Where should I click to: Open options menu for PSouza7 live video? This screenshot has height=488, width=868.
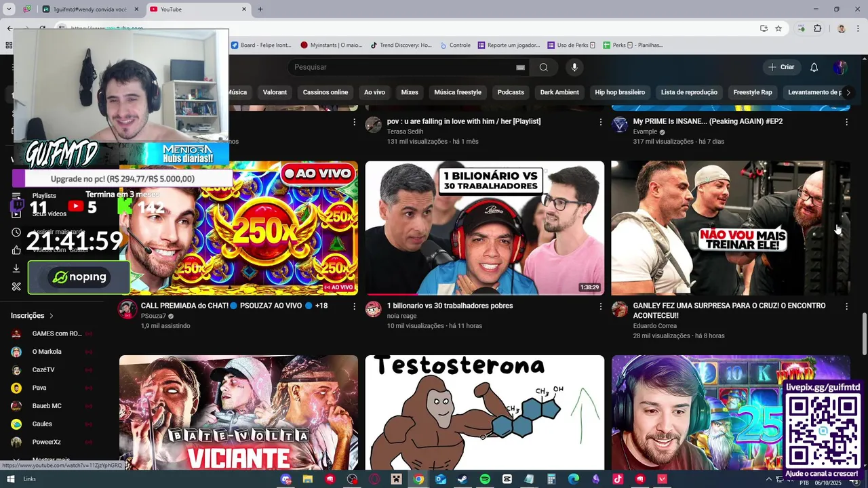pos(354,306)
